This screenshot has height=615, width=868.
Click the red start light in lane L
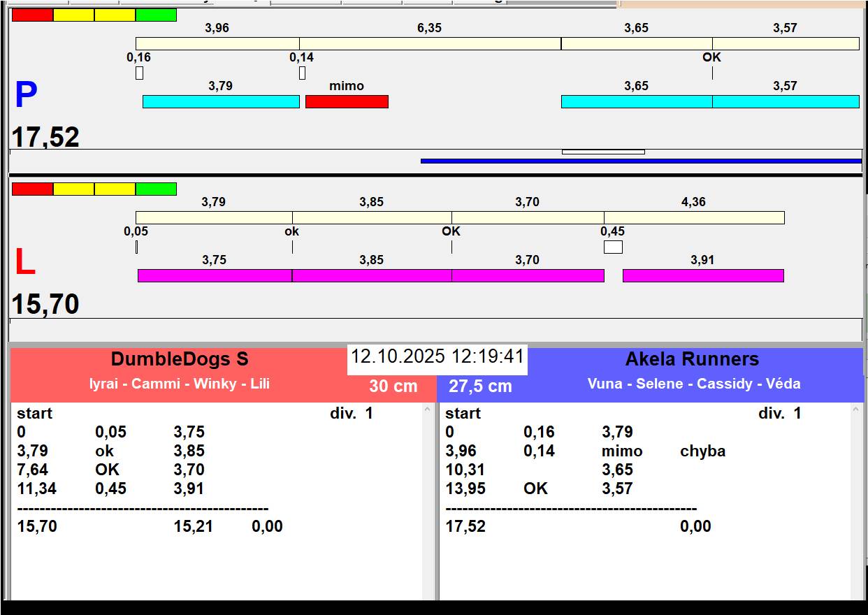click(x=32, y=189)
